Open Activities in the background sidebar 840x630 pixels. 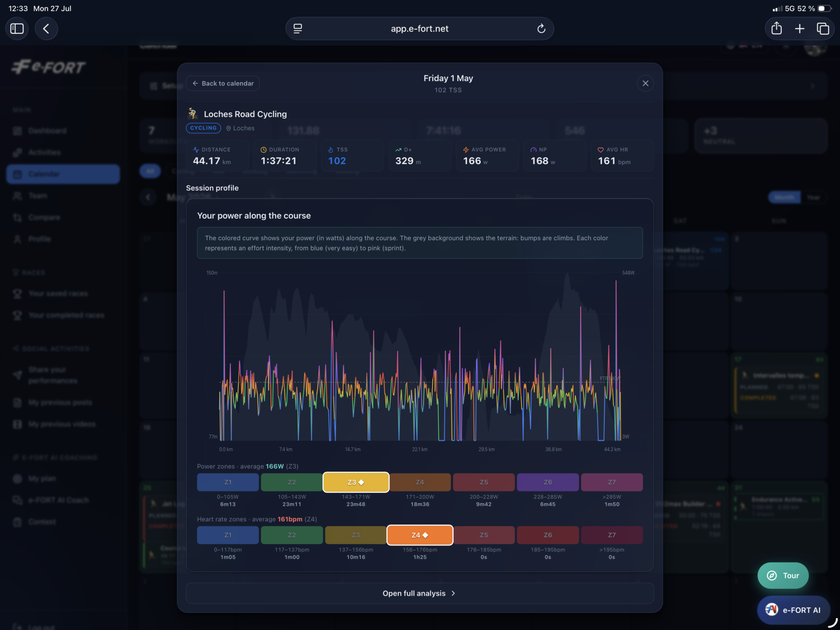(x=63, y=152)
